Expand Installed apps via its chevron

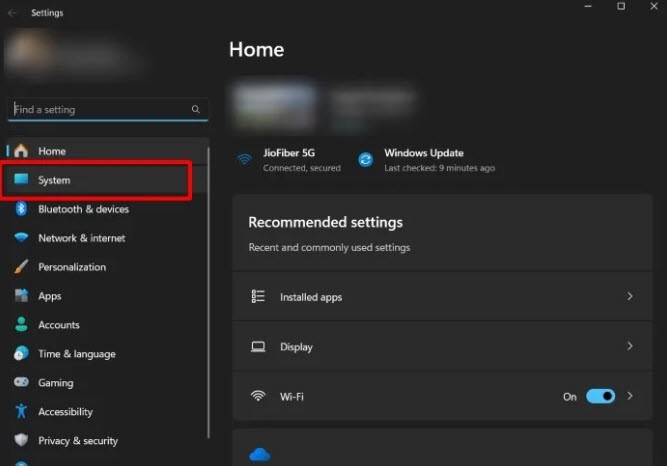click(630, 296)
